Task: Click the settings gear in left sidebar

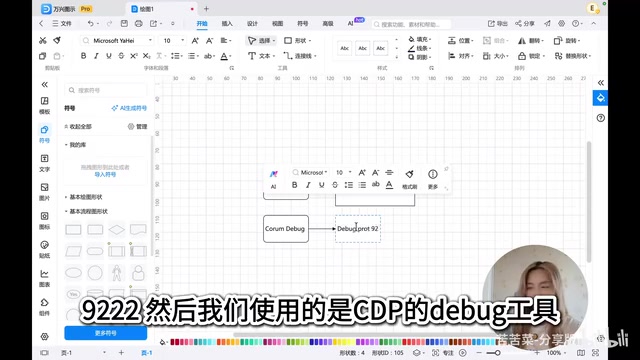Action: pyautogui.click(x=44, y=337)
